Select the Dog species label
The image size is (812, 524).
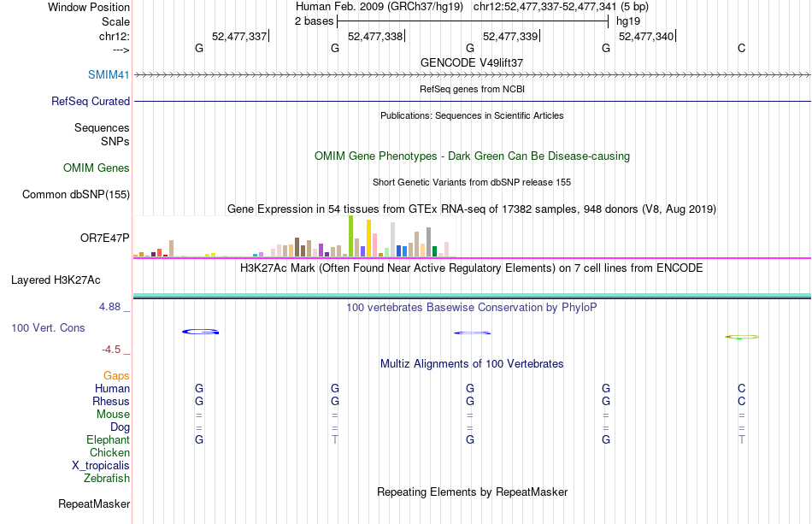coord(120,427)
